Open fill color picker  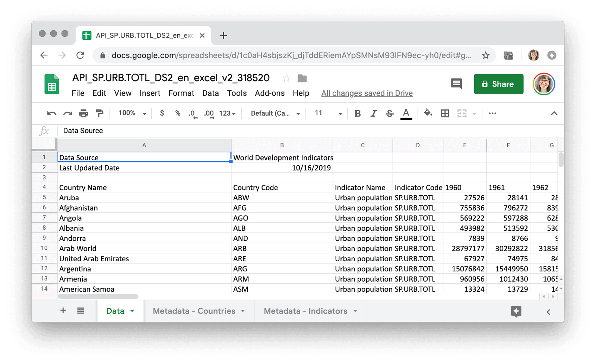point(428,113)
